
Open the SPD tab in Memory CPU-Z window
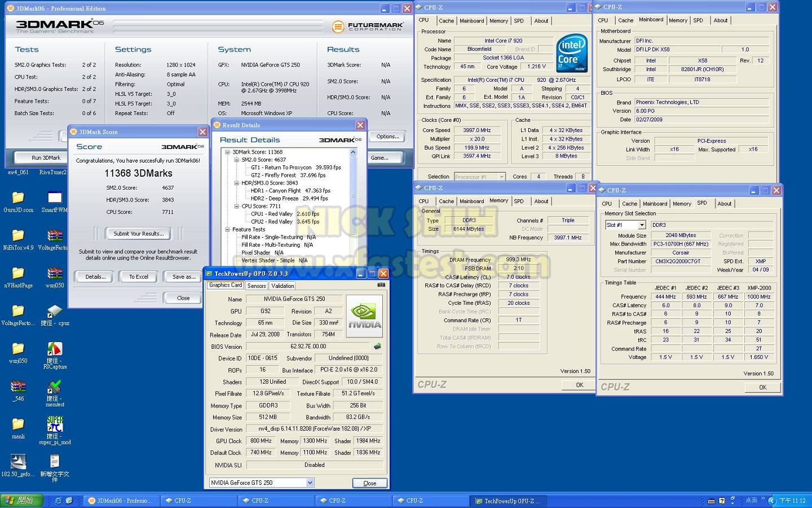tap(519, 202)
